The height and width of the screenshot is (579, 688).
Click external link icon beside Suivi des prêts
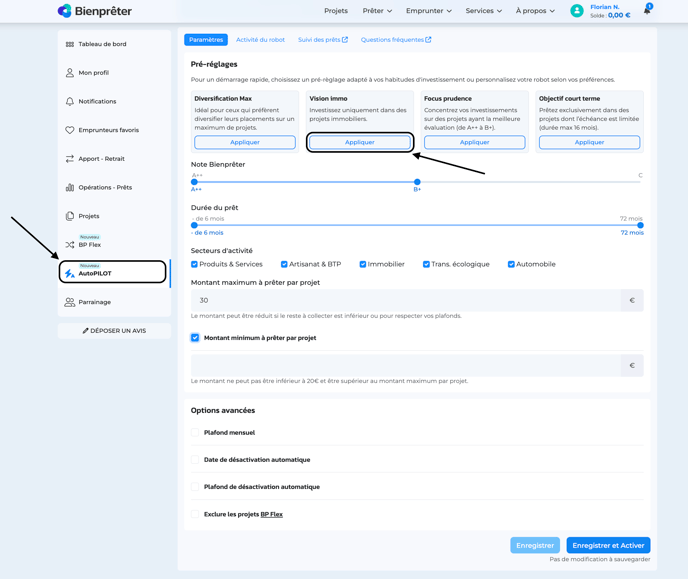coord(345,39)
